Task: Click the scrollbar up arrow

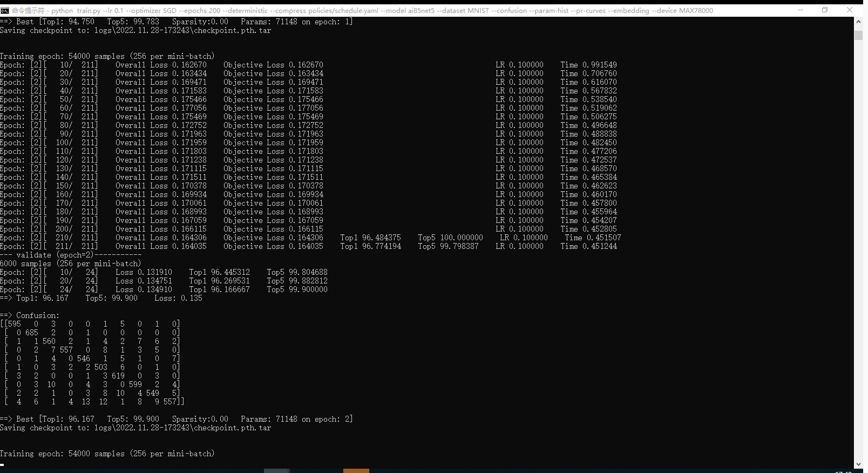Action: (x=858, y=22)
